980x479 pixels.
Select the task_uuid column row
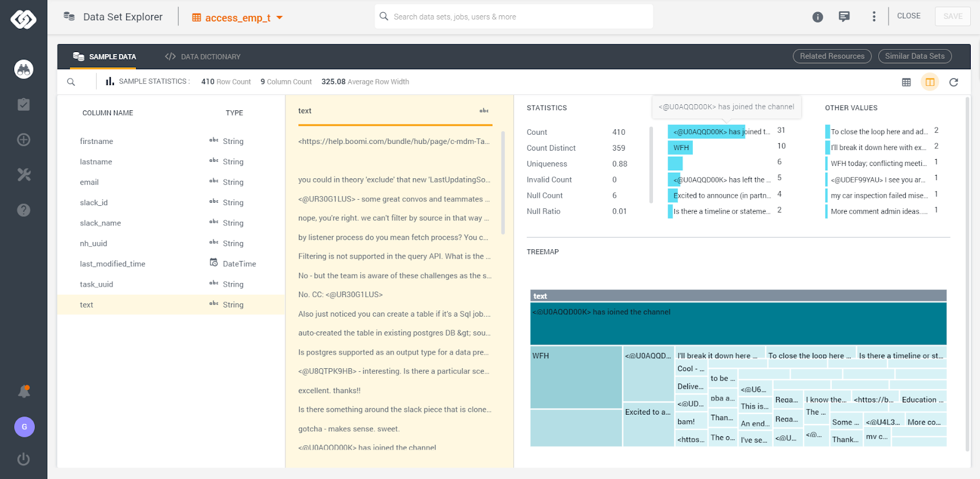coord(171,284)
